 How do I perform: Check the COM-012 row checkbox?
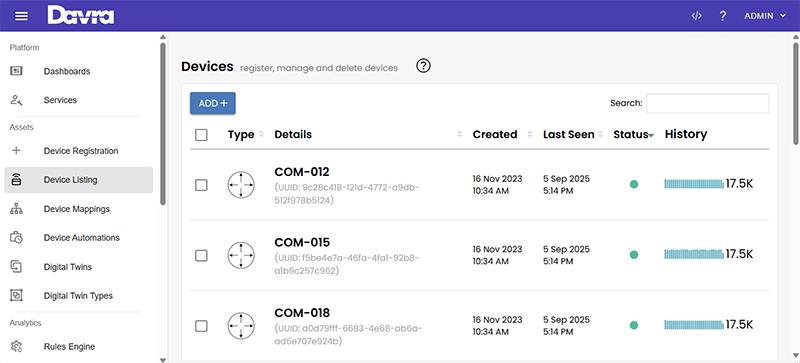202,185
